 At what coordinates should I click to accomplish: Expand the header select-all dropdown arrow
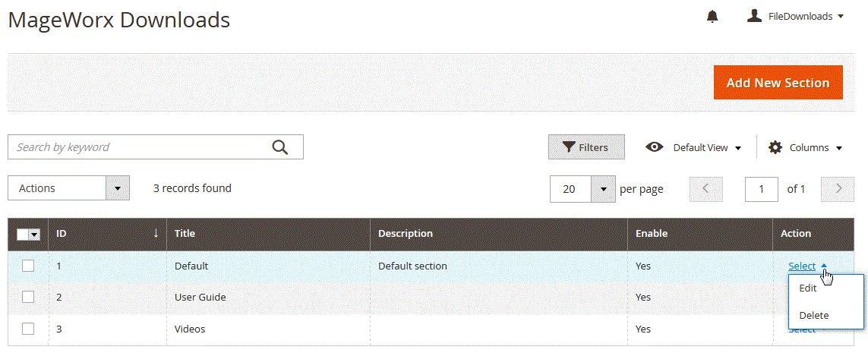[35, 235]
